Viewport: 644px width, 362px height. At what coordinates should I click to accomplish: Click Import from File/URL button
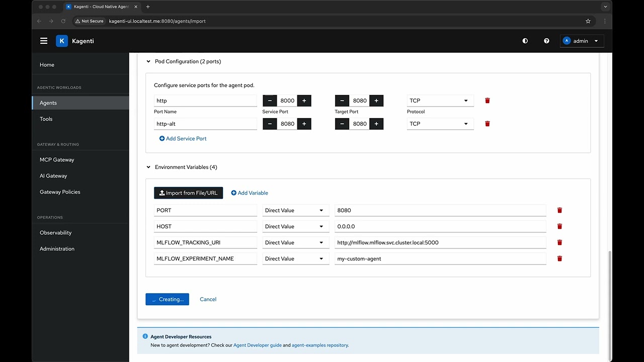188,193
